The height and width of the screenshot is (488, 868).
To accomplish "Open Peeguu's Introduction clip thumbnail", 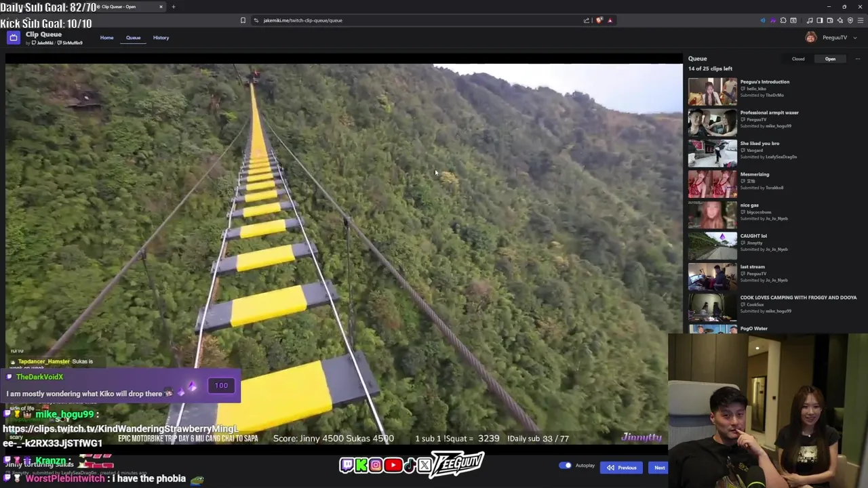I will point(712,91).
